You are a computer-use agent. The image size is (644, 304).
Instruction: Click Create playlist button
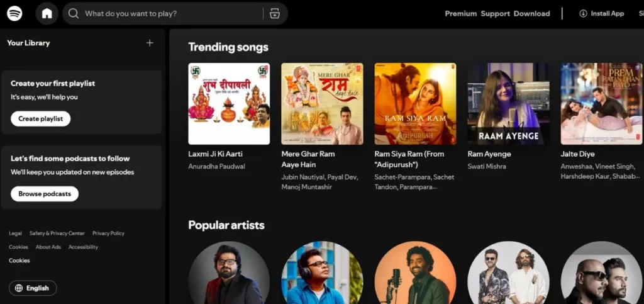pyautogui.click(x=41, y=119)
